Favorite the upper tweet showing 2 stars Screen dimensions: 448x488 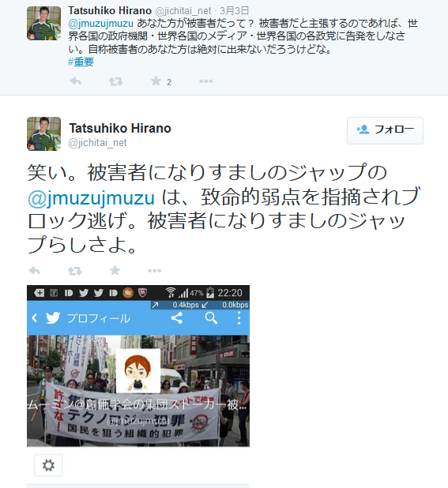156,81
